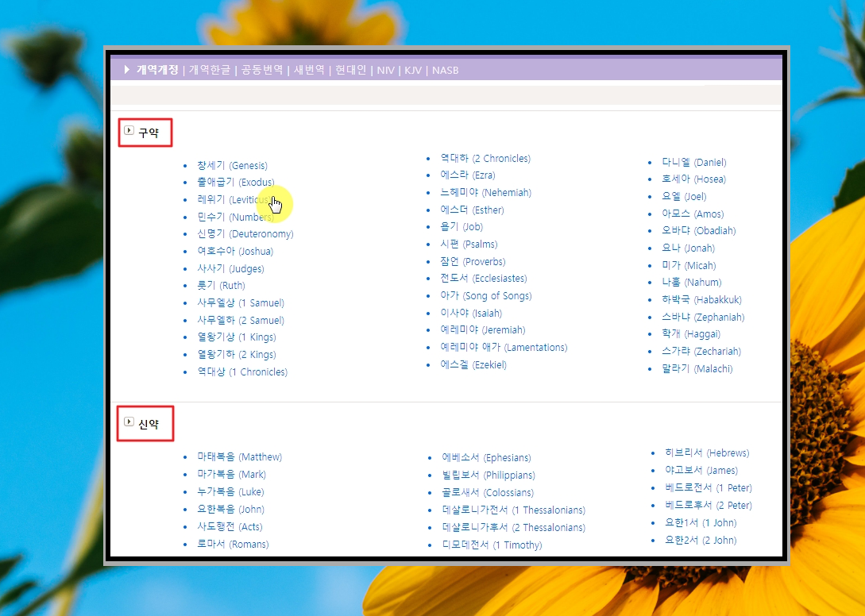Open 사무엘상 (1 Samuel)
The width and height of the screenshot is (865, 616).
(x=241, y=302)
